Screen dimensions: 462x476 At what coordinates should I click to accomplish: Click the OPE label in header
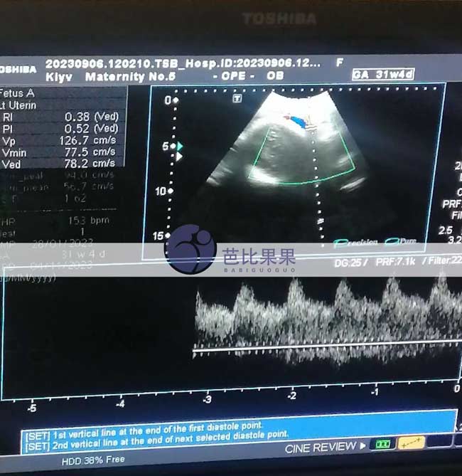click(234, 76)
